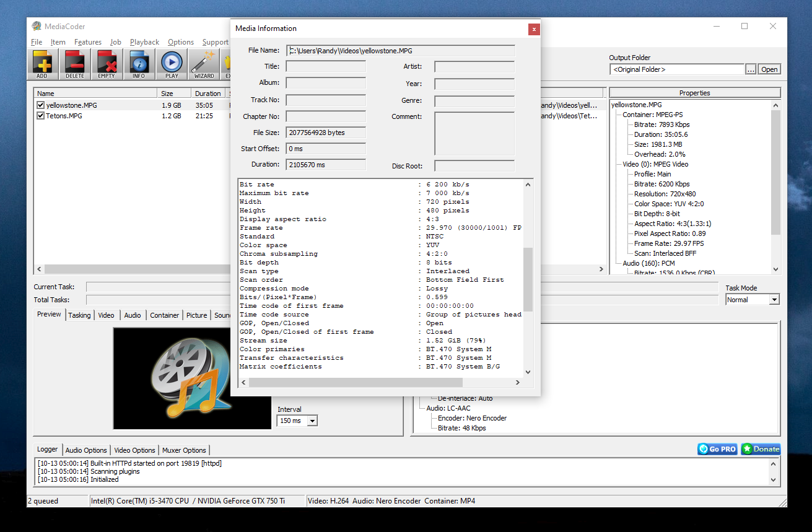This screenshot has height=532, width=812.
Task: Click the Properties tree scroll down arrow
Action: [x=776, y=269]
